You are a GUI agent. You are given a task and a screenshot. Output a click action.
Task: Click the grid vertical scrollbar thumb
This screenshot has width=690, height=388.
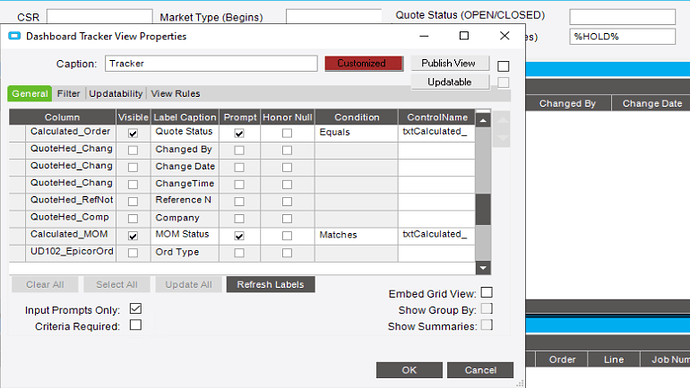483,210
